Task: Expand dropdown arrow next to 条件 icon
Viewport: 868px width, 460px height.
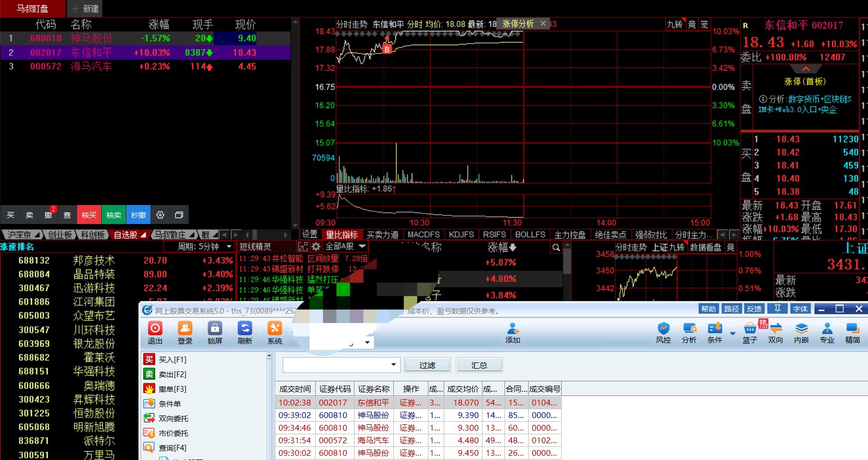Action: pyautogui.click(x=732, y=333)
